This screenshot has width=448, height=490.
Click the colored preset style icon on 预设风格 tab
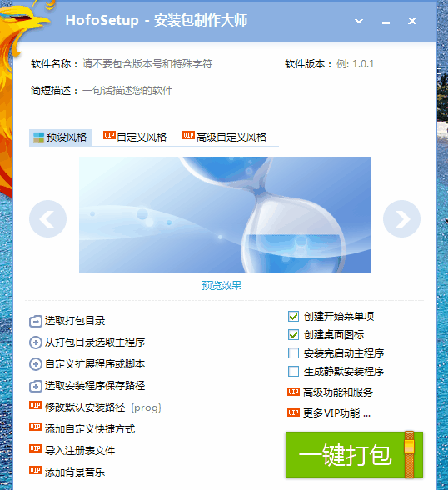pos(38,137)
